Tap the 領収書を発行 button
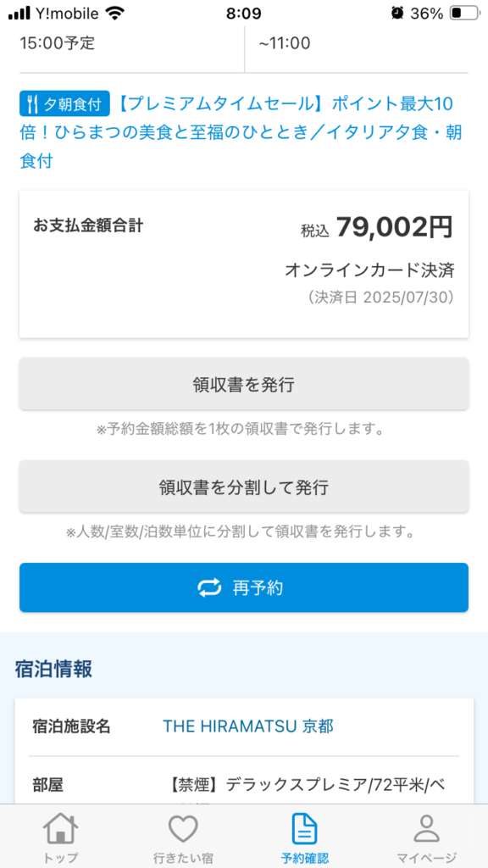 [244, 384]
